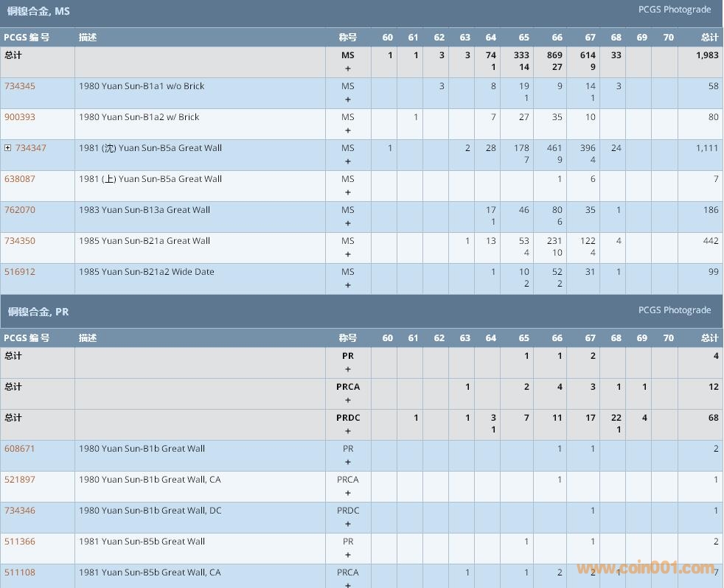Click the 734347 coin number link
Image resolution: width=724 pixels, height=588 pixels.
31,148
